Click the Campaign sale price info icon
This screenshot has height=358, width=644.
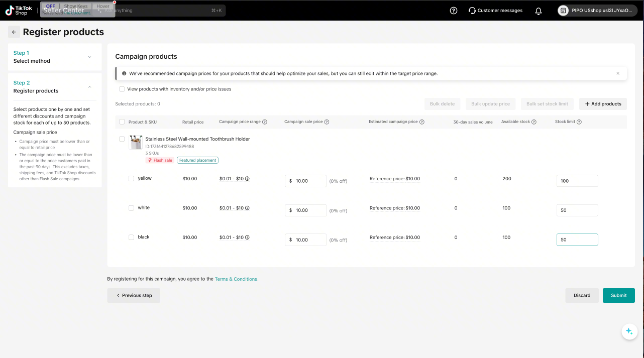coord(327,122)
